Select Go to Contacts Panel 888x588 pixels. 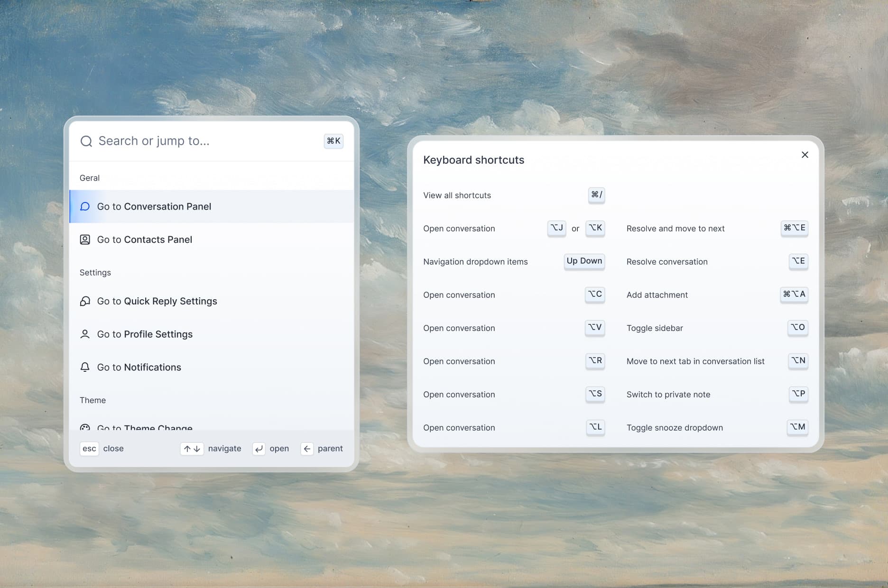click(x=212, y=239)
